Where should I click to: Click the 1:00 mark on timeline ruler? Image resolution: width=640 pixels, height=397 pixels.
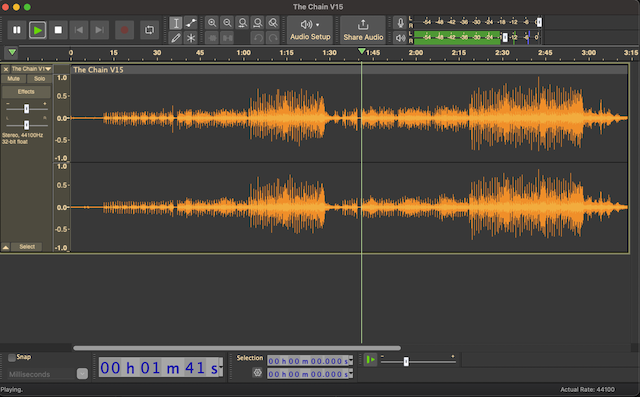click(244, 53)
